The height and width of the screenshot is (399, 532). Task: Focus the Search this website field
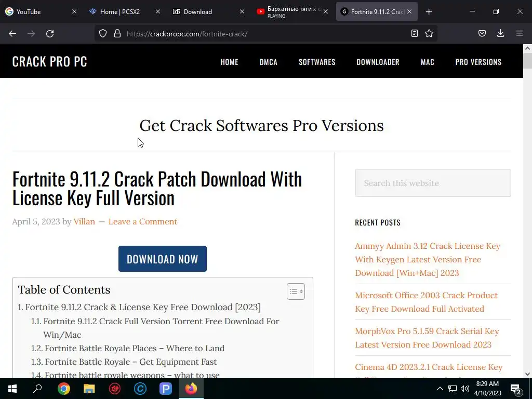[433, 183]
